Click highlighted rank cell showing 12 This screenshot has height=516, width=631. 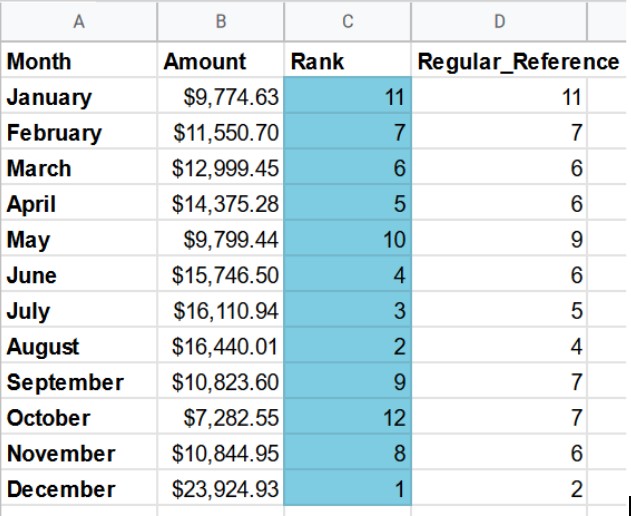(x=347, y=418)
